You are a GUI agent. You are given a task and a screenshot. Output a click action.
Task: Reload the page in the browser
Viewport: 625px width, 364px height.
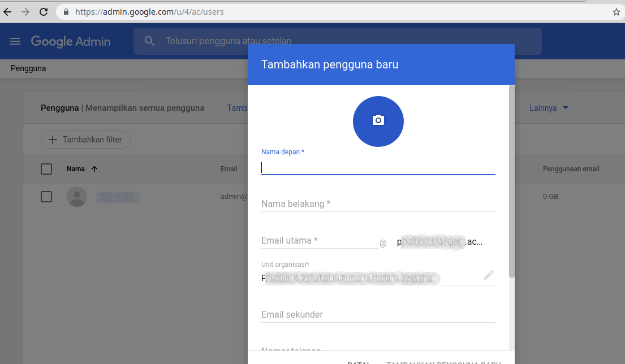pyautogui.click(x=44, y=12)
